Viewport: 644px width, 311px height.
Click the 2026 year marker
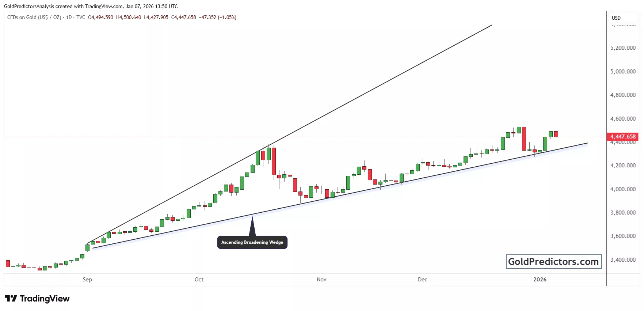point(540,280)
